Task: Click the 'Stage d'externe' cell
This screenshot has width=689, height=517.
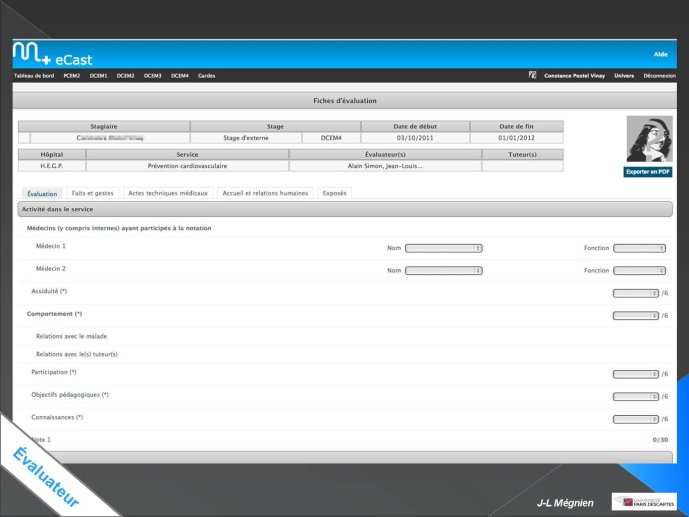Action: pyautogui.click(x=246, y=138)
